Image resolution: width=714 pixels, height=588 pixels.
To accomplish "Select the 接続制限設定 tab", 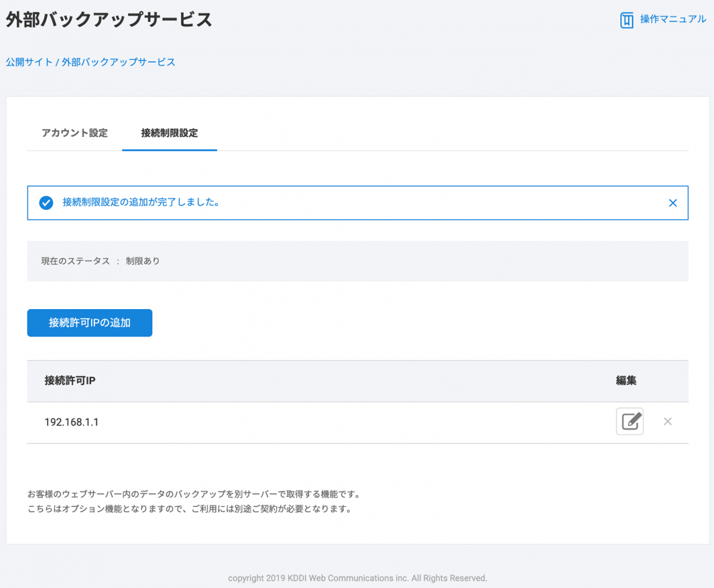I will pyautogui.click(x=169, y=133).
